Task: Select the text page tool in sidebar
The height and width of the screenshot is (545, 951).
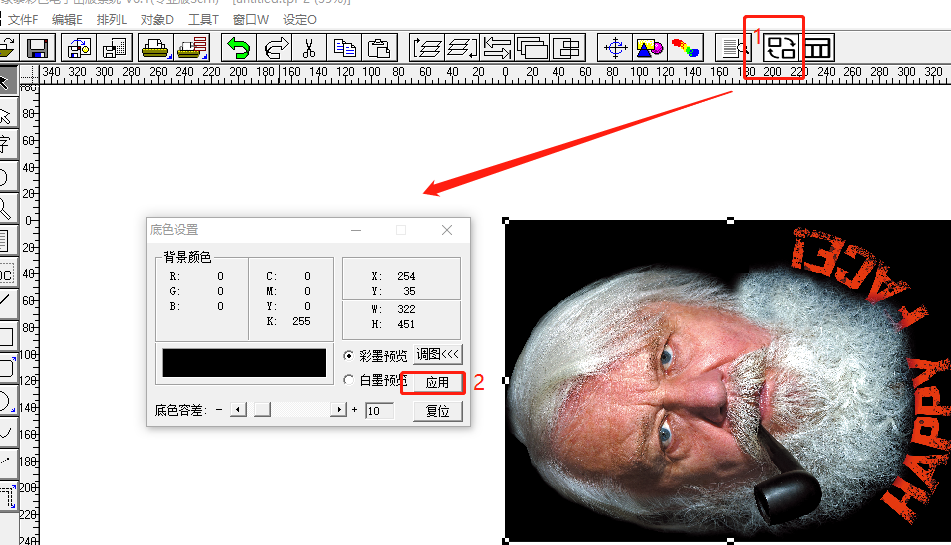Action: point(6,240)
